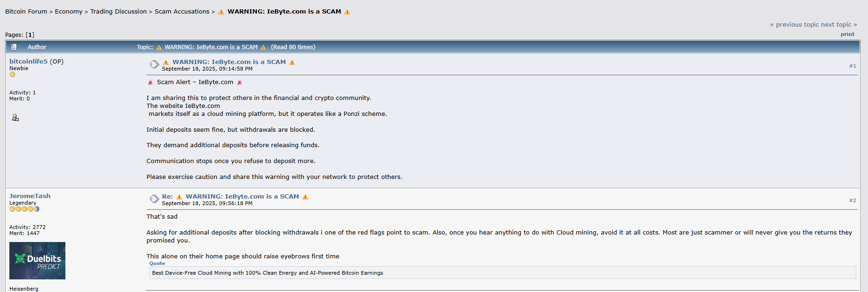Viewport: 868px width, 292px height.
Task: Go to Bitcoin Forum home breadcrumb
Action: pyautogui.click(x=26, y=11)
